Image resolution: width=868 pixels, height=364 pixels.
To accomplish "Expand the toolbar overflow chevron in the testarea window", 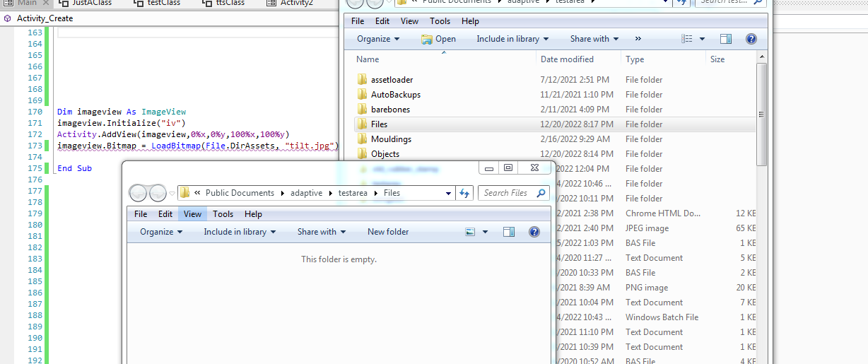I will coord(638,39).
